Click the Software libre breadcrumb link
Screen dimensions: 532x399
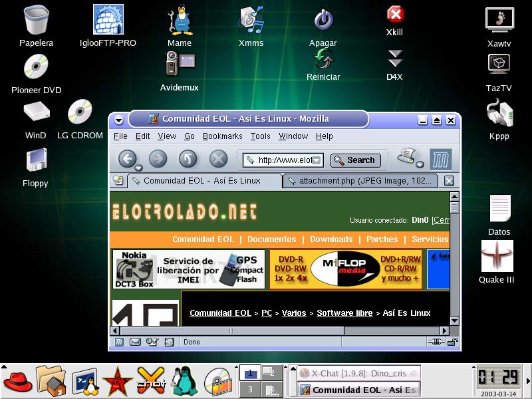(344, 313)
